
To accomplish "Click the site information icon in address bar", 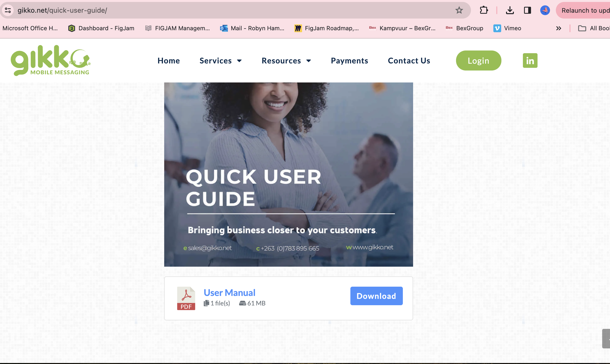I will tap(8, 10).
